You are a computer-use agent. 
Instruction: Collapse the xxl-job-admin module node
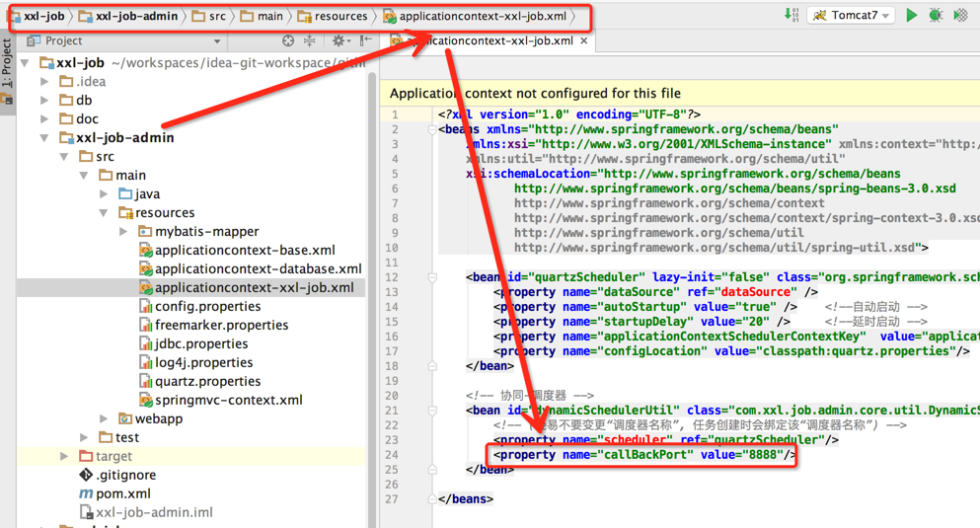[44, 138]
